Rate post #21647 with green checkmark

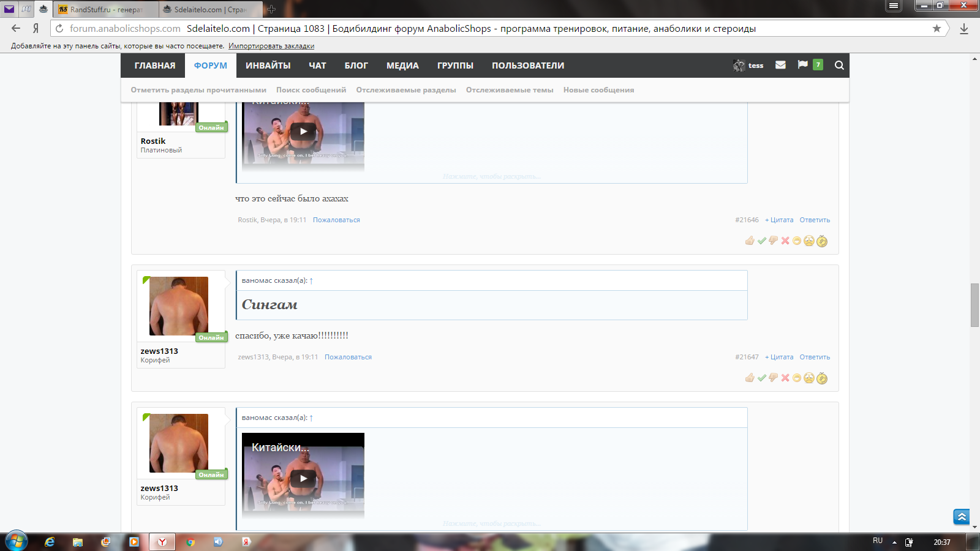point(762,378)
